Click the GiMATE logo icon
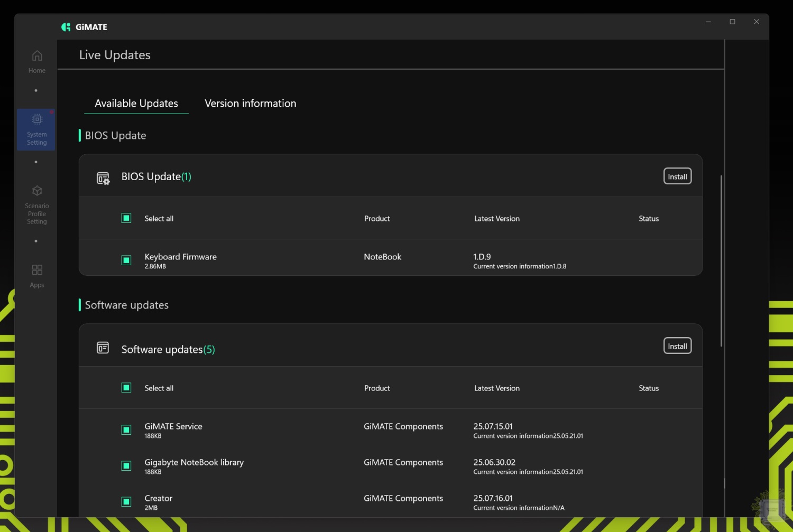Viewport: 793px width, 532px height. [66, 27]
